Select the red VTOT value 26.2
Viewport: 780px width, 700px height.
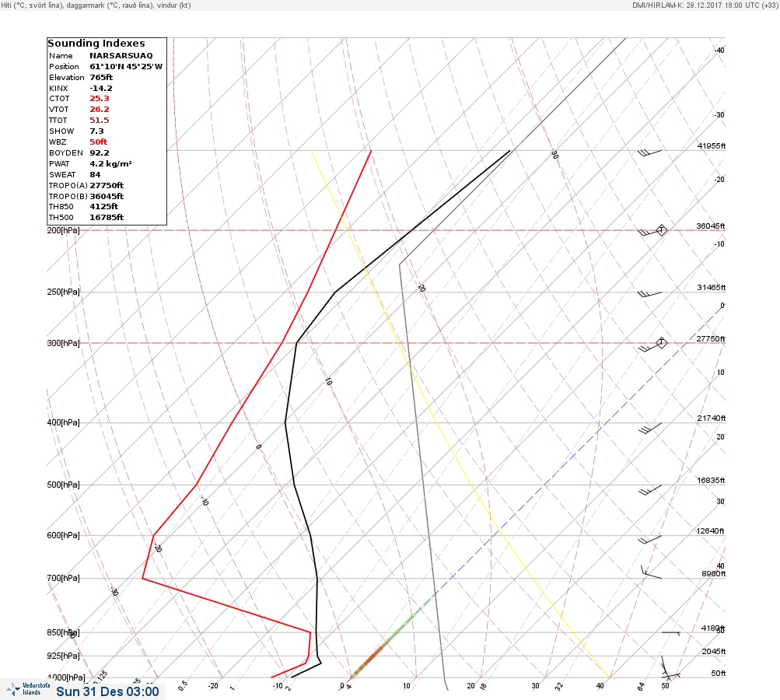point(99,110)
